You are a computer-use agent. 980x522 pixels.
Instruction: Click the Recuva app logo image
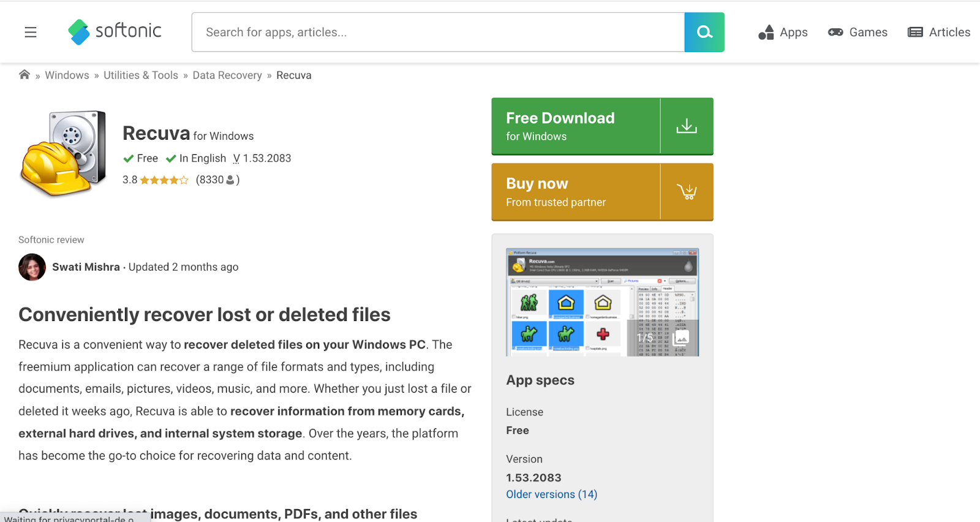pos(64,153)
